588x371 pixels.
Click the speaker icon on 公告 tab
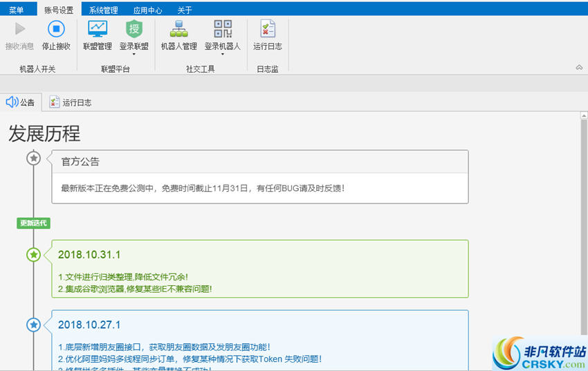12,102
